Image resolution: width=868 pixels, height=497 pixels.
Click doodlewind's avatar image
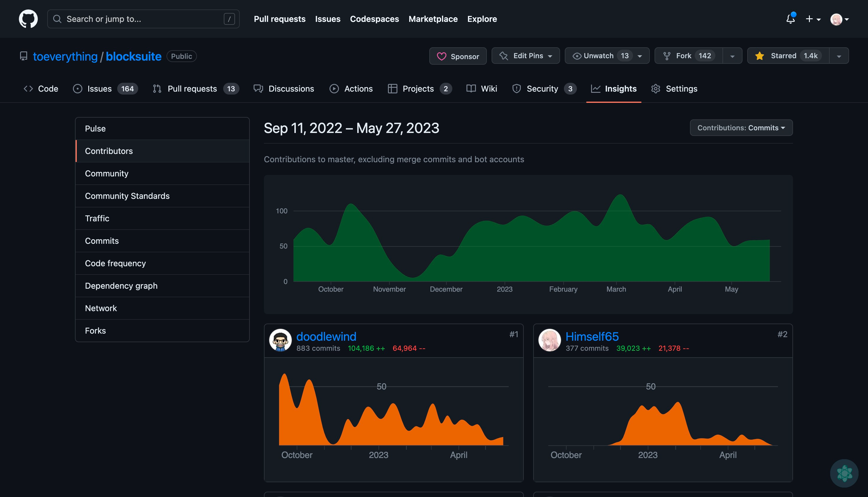click(280, 340)
